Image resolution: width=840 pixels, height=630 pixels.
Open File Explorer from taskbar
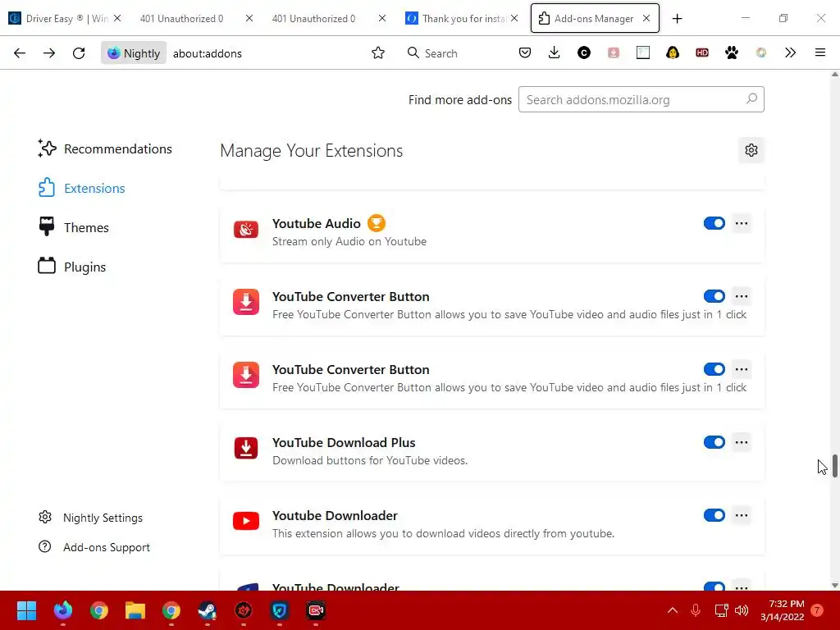[x=135, y=610]
